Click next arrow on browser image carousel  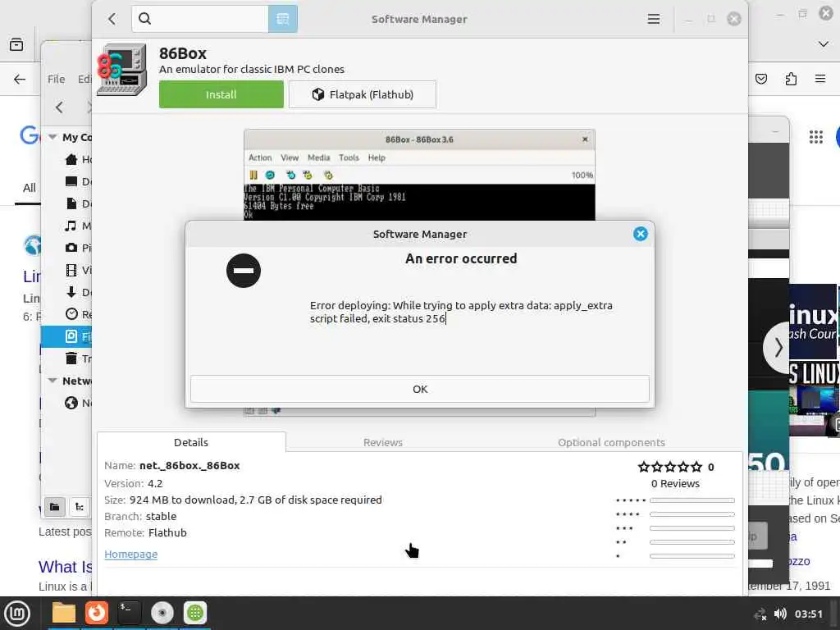[778, 348]
